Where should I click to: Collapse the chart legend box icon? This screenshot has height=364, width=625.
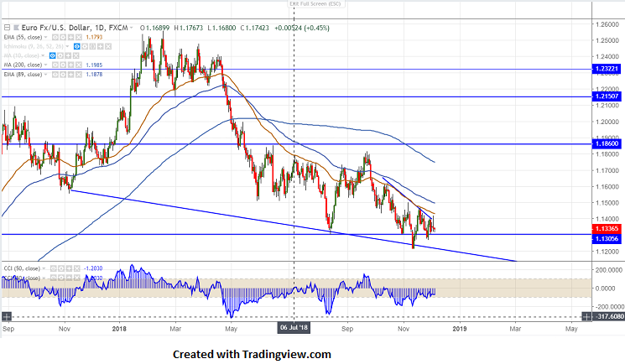pyautogui.click(x=8, y=28)
